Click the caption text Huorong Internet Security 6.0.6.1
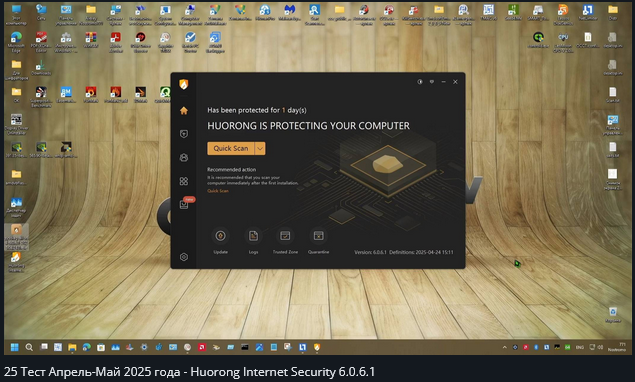This screenshot has height=382, width=635. [283, 372]
